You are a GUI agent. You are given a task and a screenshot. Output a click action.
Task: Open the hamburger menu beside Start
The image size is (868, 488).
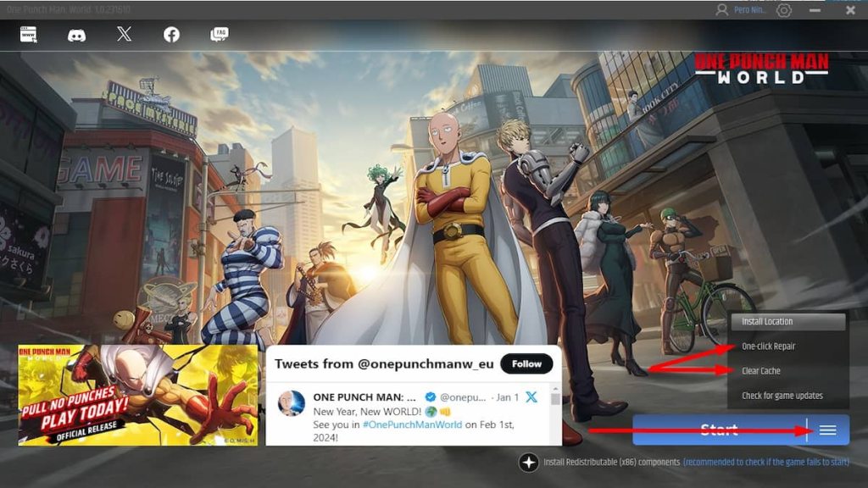coord(828,430)
